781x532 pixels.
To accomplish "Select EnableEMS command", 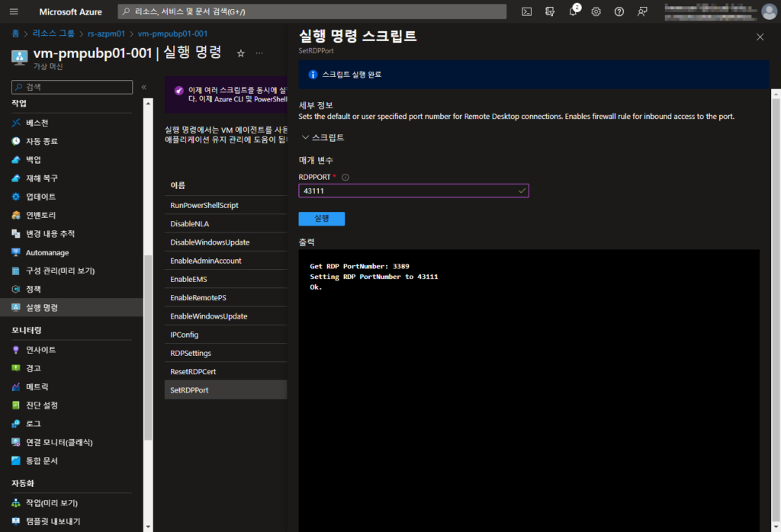I will tap(226, 279).
